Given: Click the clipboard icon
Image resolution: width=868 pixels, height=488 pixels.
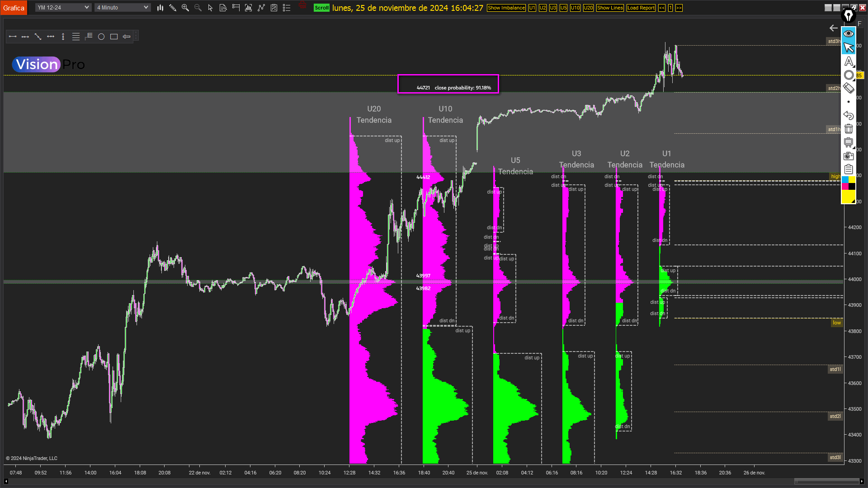Looking at the screenshot, I should (849, 169).
